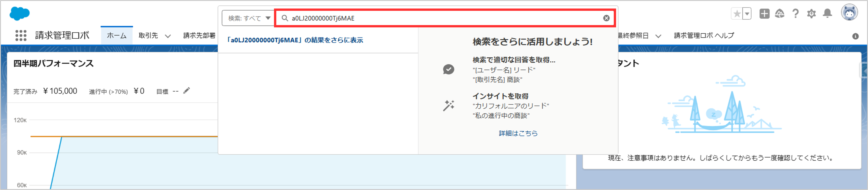This screenshot has height=190, width=868.
Task: Open the global actions plus icon
Action: pyautogui.click(x=764, y=14)
